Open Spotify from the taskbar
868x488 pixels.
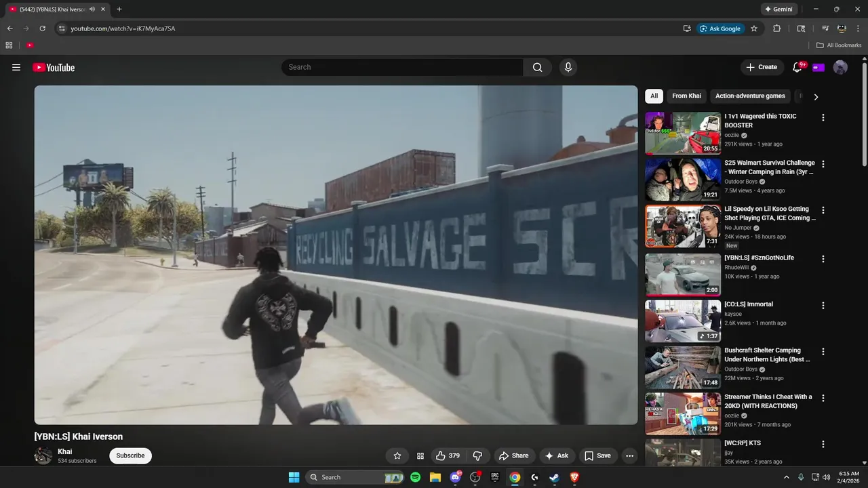click(x=415, y=477)
